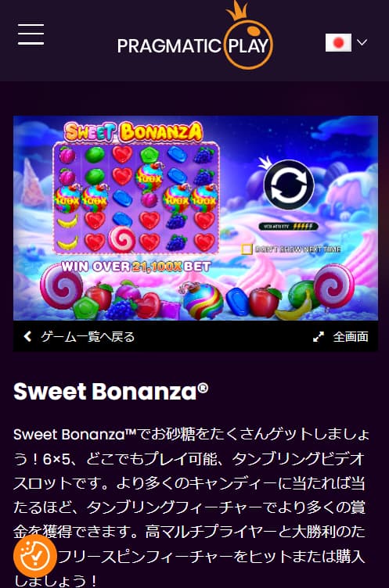
Task: Click the back chevron beside ゲーム一覧へ戻る
Action: pyautogui.click(x=27, y=336)
